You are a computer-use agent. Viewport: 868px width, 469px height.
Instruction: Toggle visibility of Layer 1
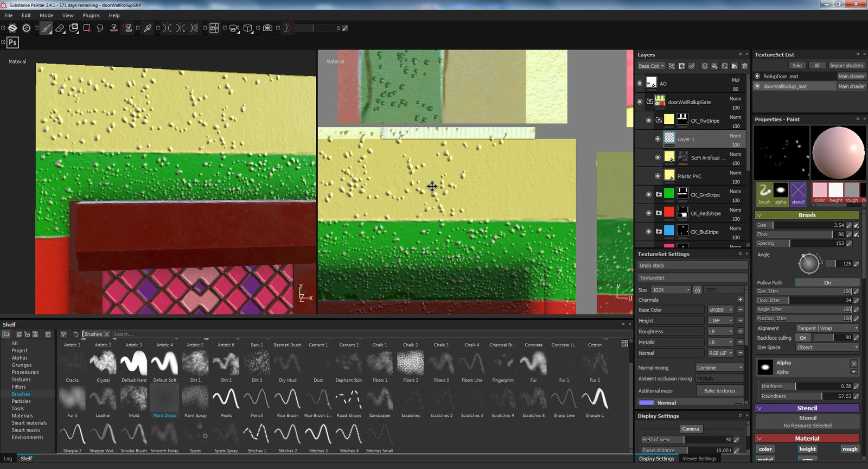click(658, 139)
